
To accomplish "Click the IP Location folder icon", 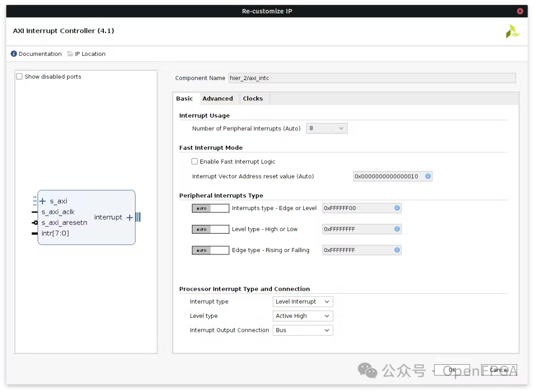I will (70, 54).
